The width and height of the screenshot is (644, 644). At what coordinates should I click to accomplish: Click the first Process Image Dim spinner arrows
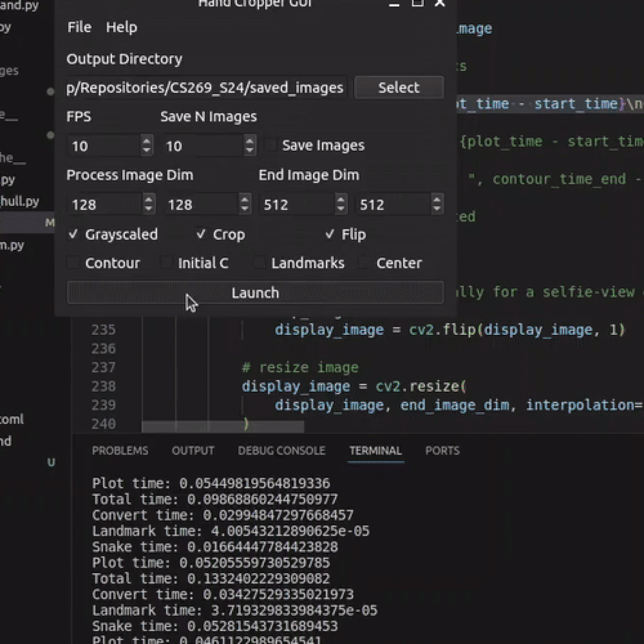click(149, 204)
